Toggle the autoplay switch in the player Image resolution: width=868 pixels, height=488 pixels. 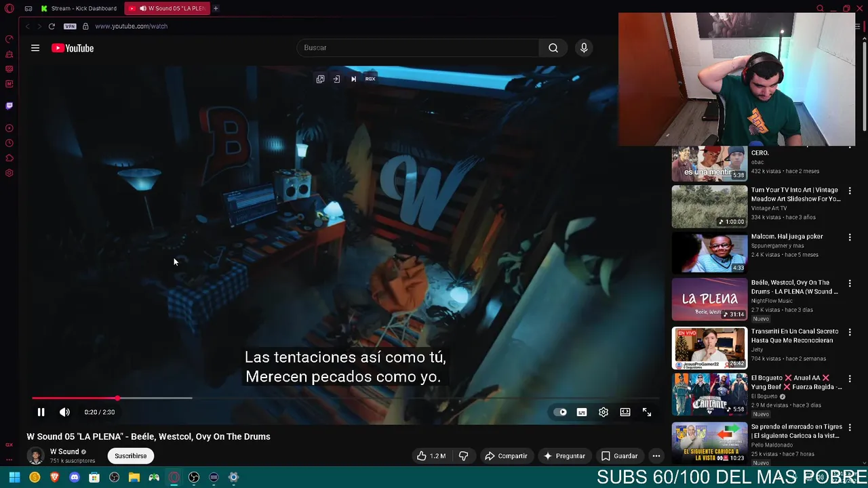(560, 412)
